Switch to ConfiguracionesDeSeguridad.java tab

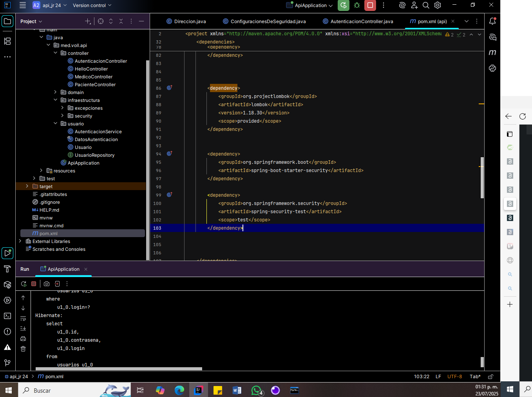(264, 21)
